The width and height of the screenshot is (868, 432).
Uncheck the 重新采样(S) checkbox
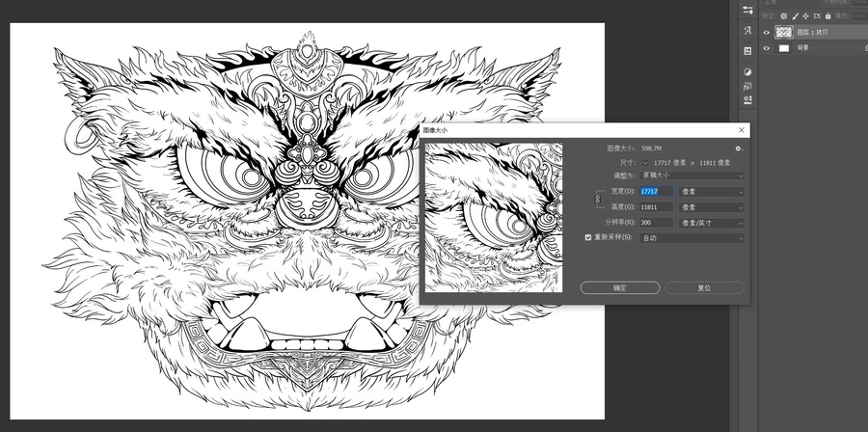coord(588,237)
